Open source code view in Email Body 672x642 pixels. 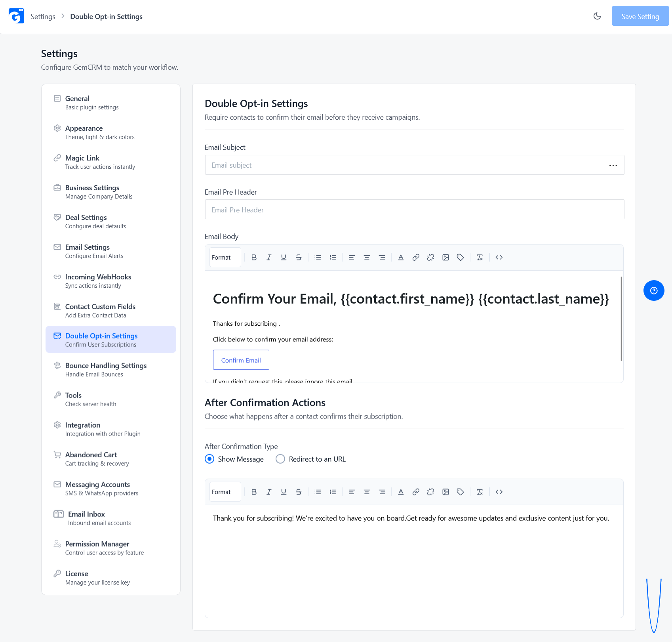(499, 258)
